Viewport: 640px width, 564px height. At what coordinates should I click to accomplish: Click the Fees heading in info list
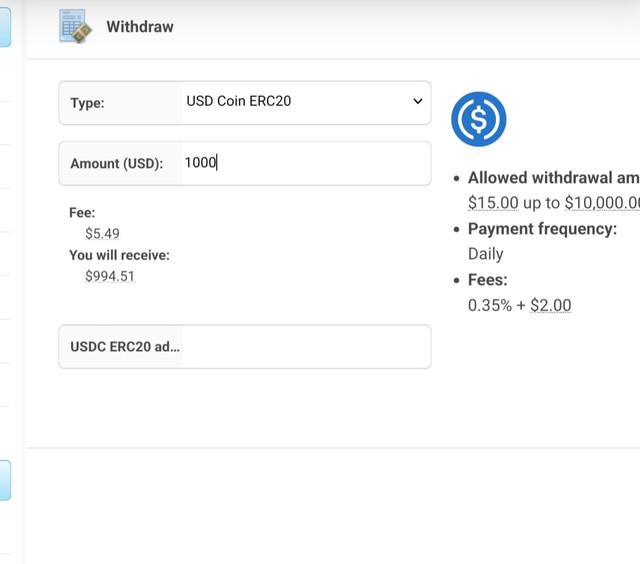[488, 280]
